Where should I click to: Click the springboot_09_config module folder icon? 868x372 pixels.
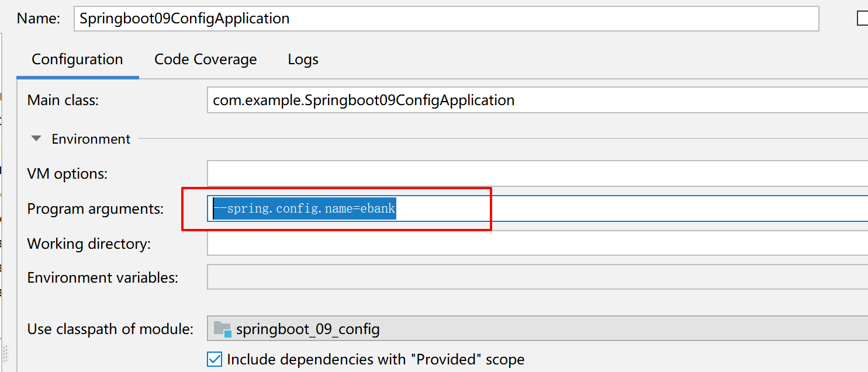click(223, 329)
